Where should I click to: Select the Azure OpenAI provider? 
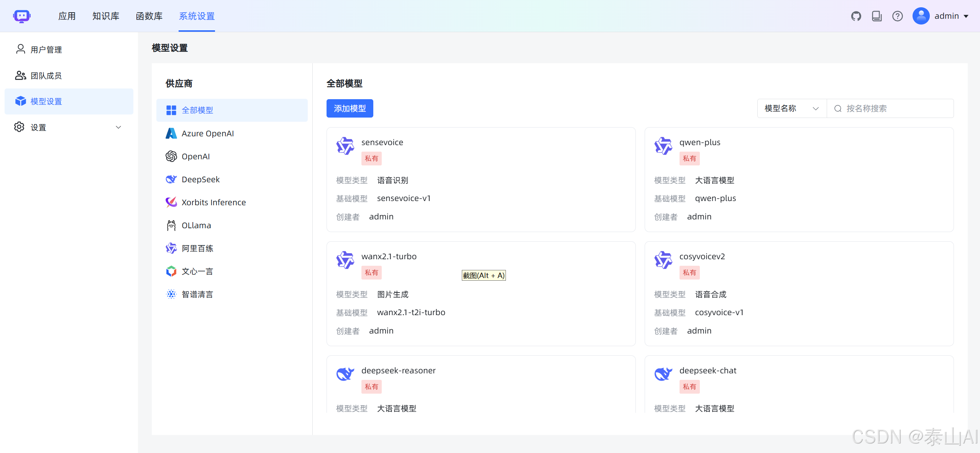click(207, 133)
